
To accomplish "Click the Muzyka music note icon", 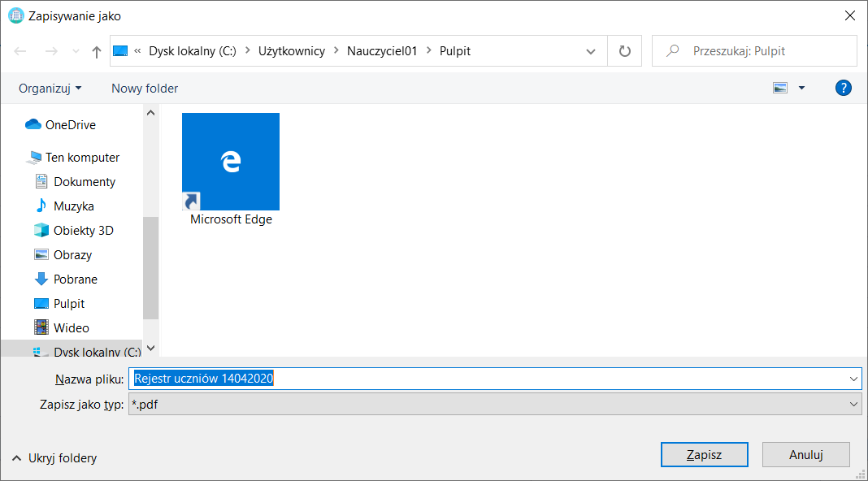I will point(41,206).
